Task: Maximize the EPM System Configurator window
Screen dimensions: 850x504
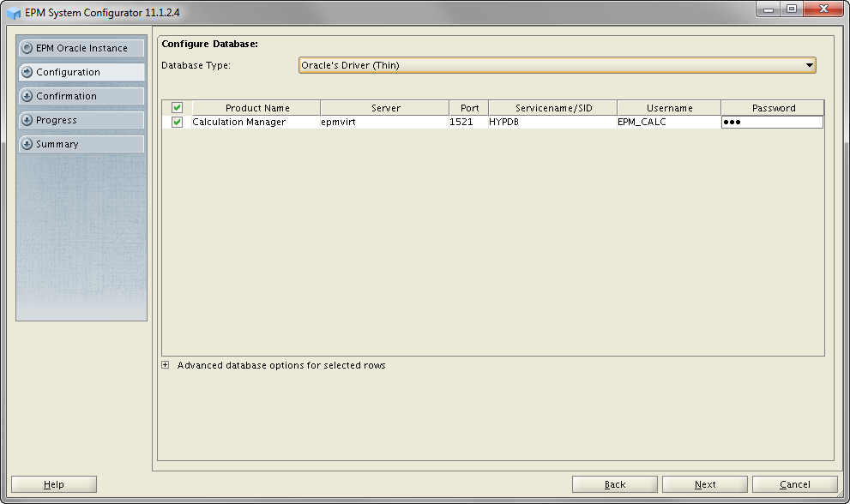Action: [x=792, y=9]
